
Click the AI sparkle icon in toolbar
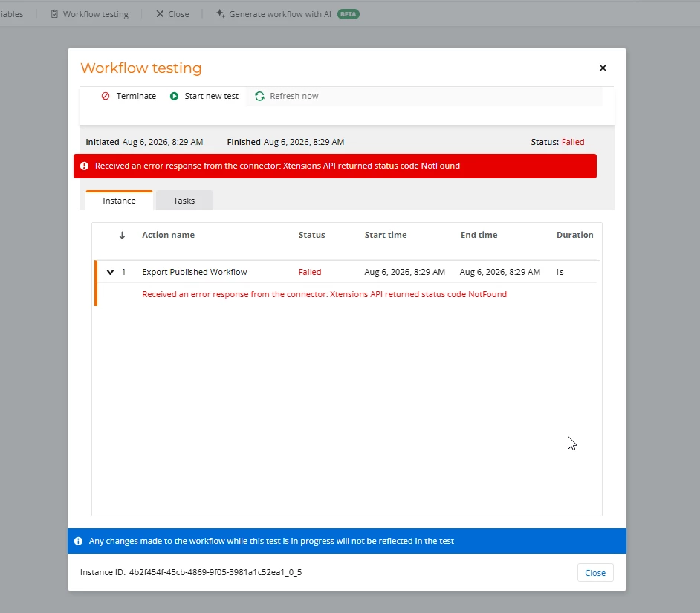[x=221, y=13]
